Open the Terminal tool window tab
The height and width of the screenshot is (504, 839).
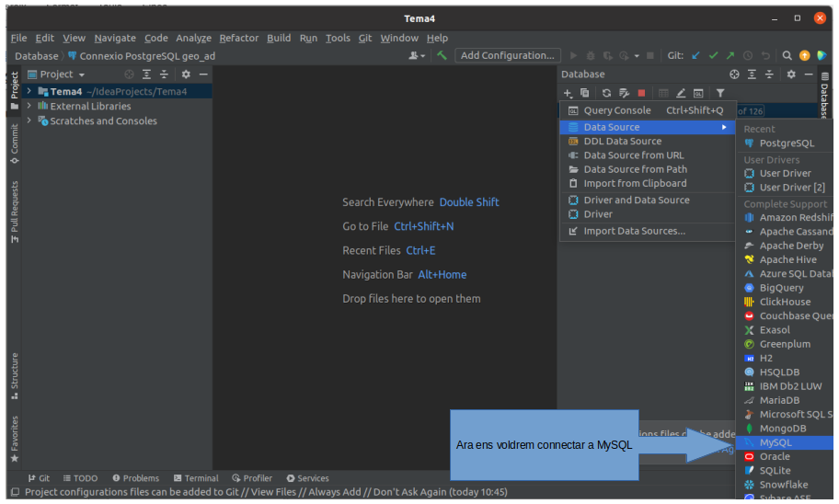196,478
